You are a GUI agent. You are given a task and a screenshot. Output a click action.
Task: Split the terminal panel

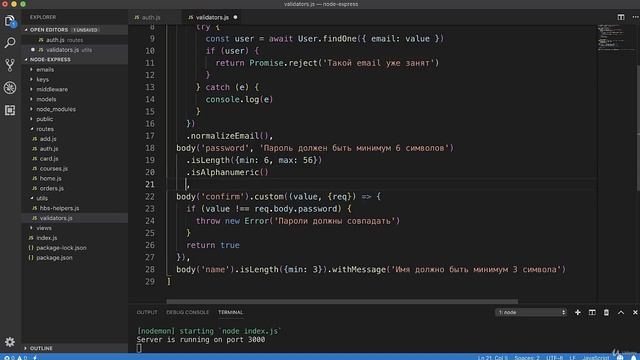[592, 312]
